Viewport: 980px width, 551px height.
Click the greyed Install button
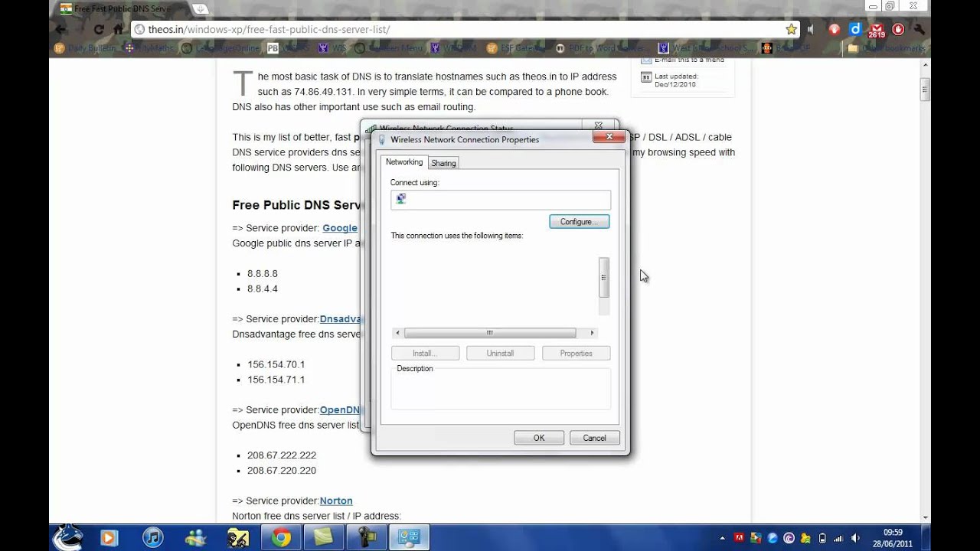425,354
